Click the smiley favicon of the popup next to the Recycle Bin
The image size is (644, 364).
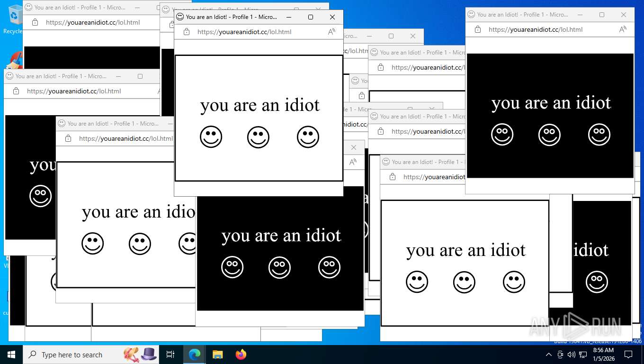[28, 7]
